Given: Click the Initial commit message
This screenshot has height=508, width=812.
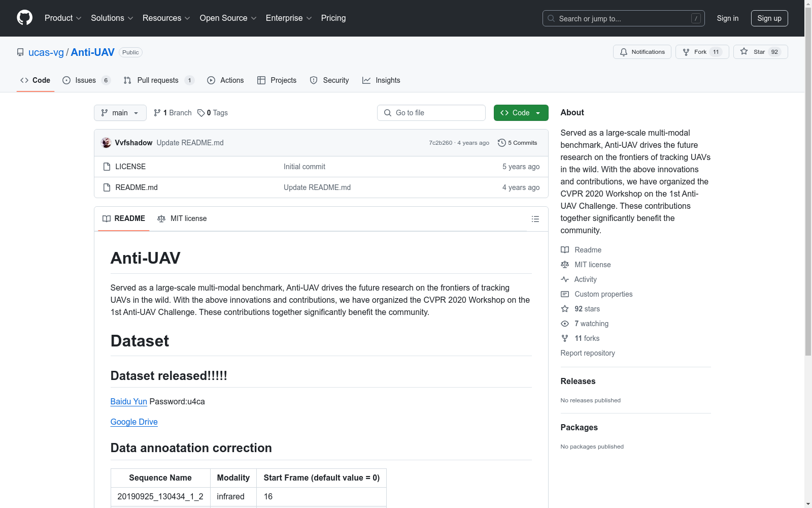Looking at the screenshot, I should (x=304, y=167).
